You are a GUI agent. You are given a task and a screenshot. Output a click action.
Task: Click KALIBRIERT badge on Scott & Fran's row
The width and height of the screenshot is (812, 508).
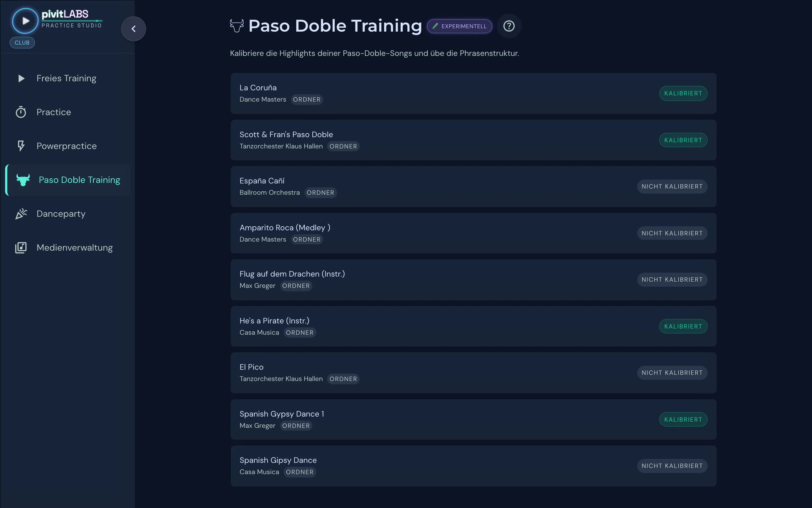pos(683,140)
